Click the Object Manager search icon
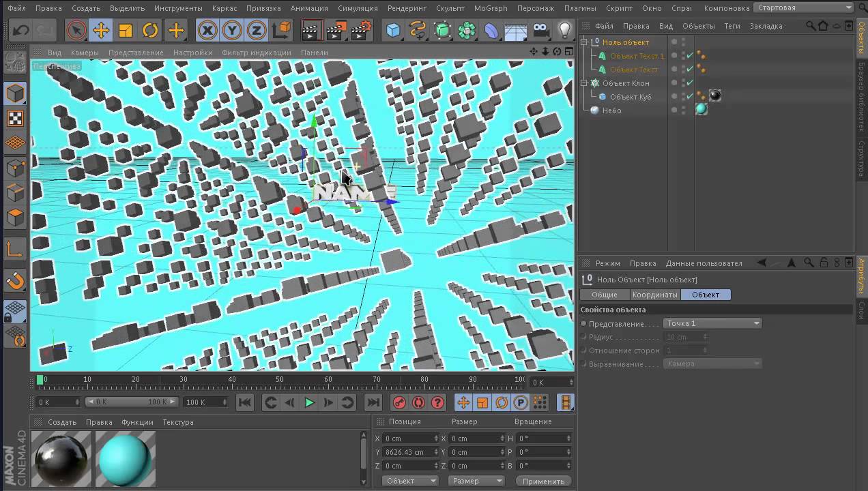The image size is (868, 491). [810, 26]
